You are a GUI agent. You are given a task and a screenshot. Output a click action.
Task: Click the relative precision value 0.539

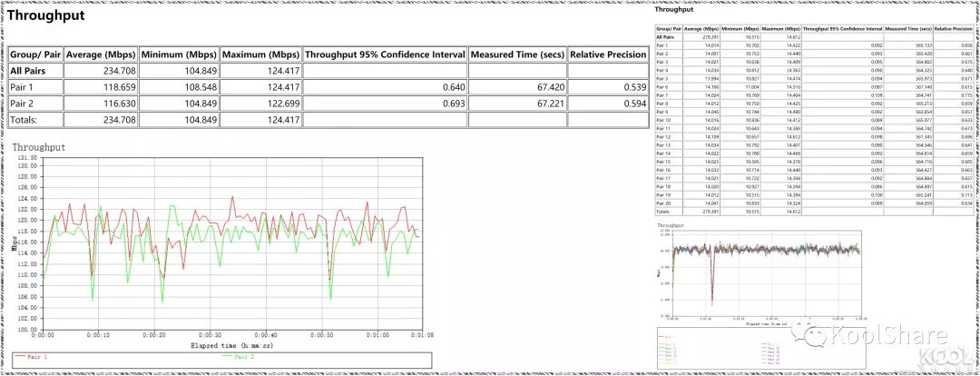[x=634, y=87]
